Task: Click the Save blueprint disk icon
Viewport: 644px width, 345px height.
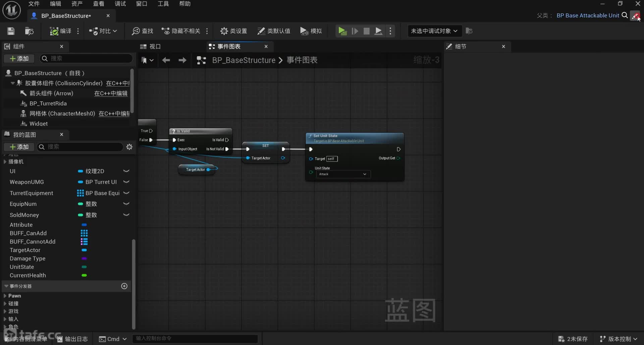Action: pyautogui.click(x=11, y=31)
